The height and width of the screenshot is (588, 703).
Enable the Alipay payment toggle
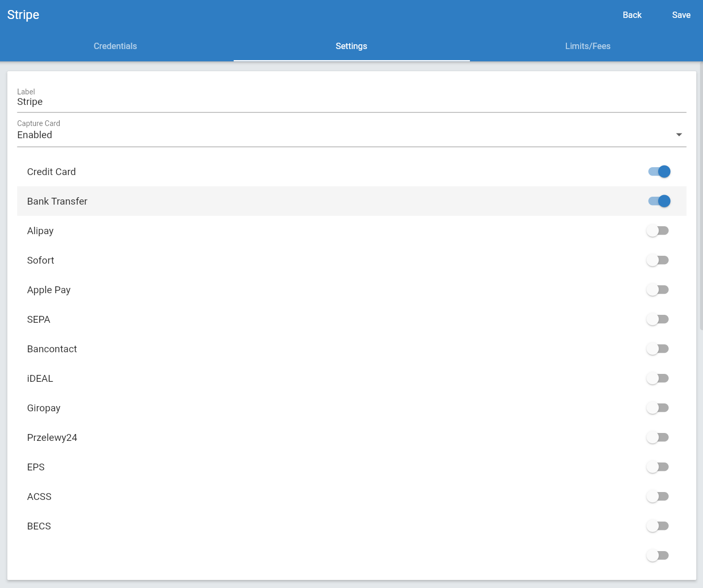(658, 230)
